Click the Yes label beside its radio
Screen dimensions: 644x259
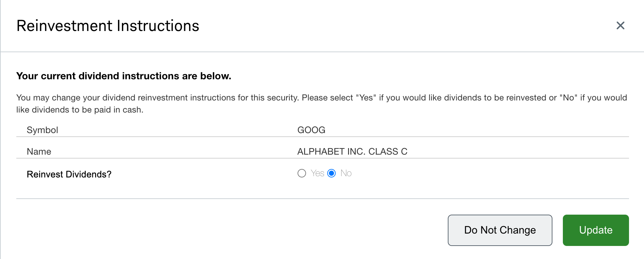pos(317,173)
